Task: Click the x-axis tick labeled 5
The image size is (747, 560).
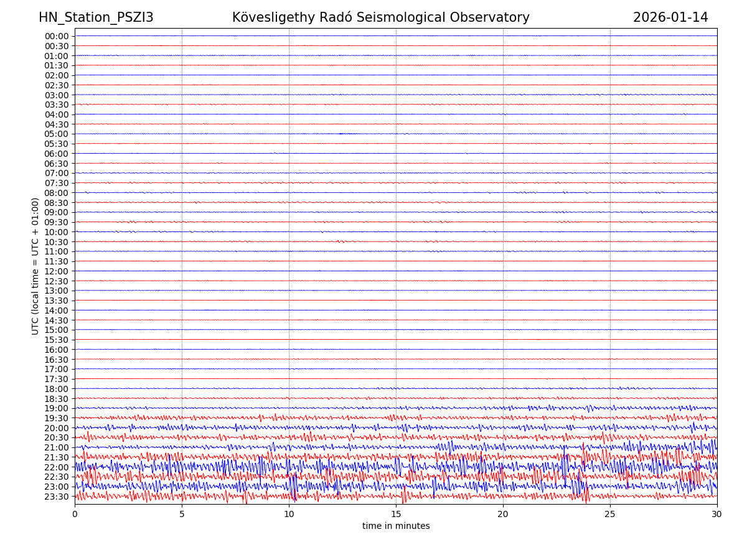Action: point(182,514)
